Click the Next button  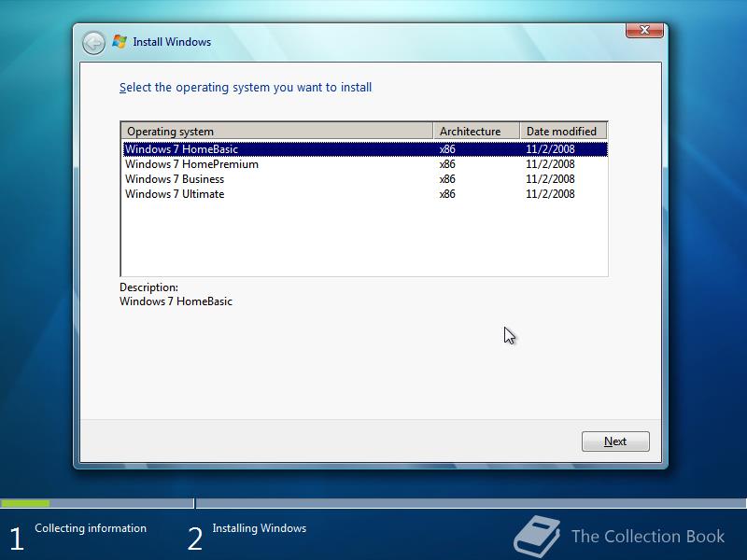[x=615, y=441]
